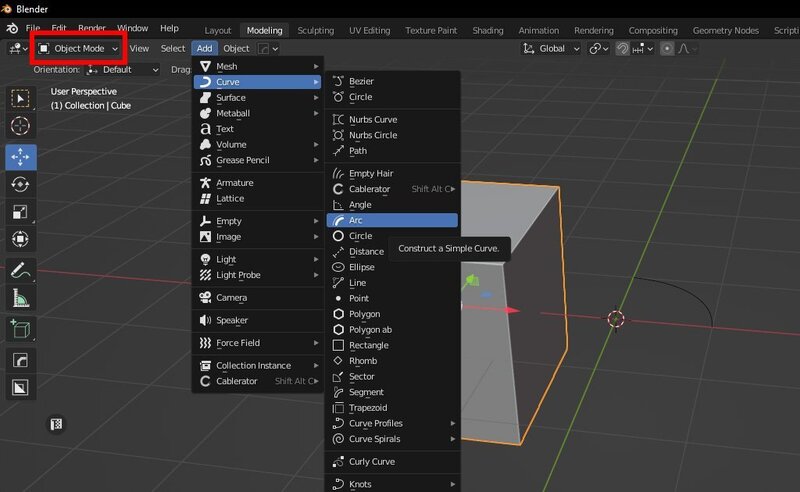Open Global transform orientation dropdown
Viewport: 800px width, 492px height.
pyautogui.click(x=552, y=48)
